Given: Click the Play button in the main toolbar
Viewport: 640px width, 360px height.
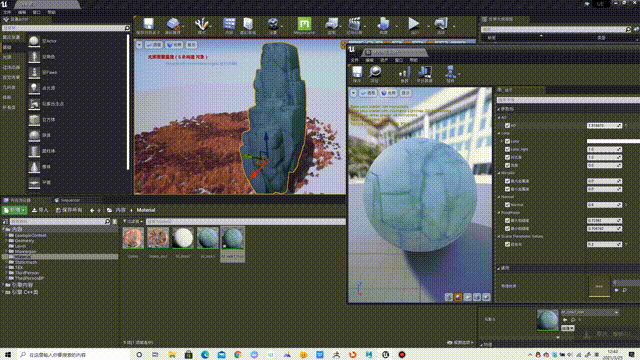Looking at the screenshot, I should click(x=413, y=24).
